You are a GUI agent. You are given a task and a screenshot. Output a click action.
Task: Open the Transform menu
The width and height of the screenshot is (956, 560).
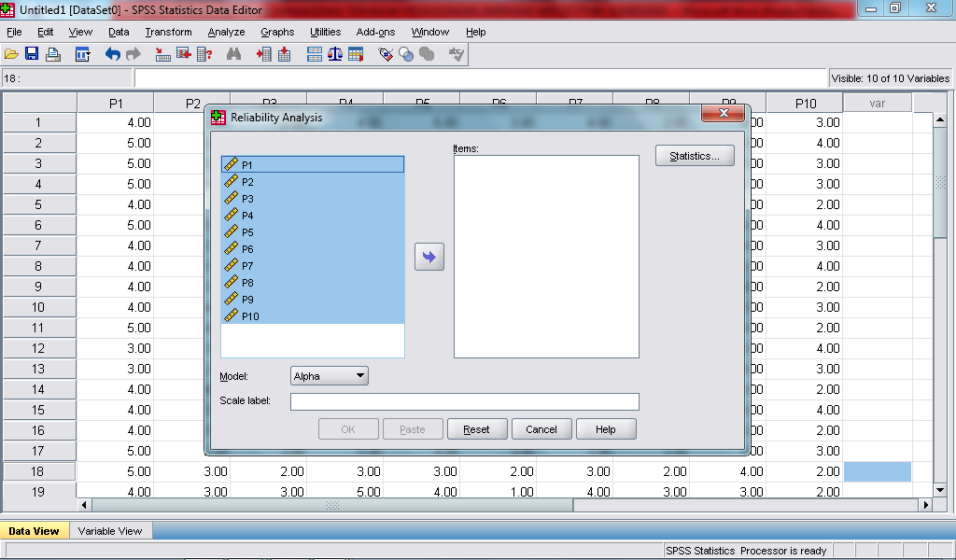pyautogui.click(x=168, y=32)
